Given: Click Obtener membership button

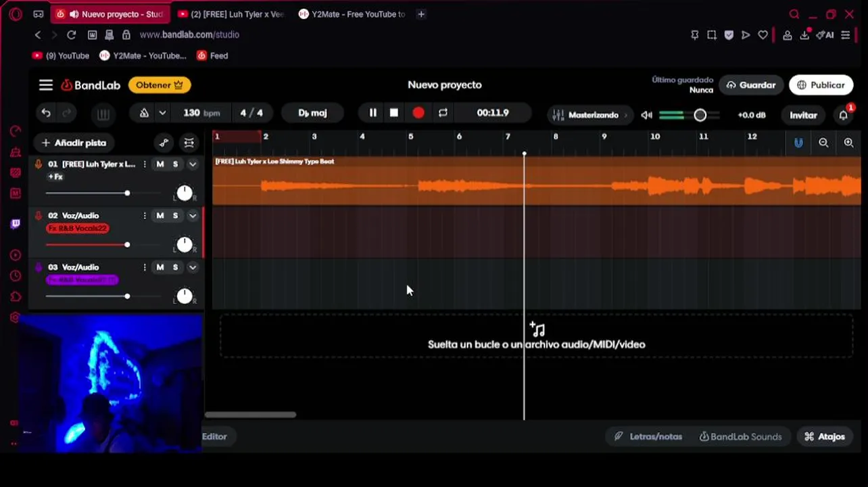Looking at the screenshot, I should point(160,85).
